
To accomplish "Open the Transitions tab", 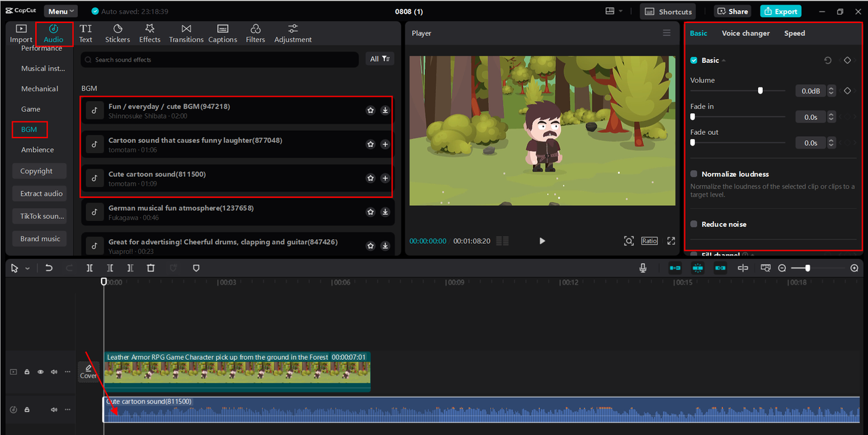I will click(186, 33).
